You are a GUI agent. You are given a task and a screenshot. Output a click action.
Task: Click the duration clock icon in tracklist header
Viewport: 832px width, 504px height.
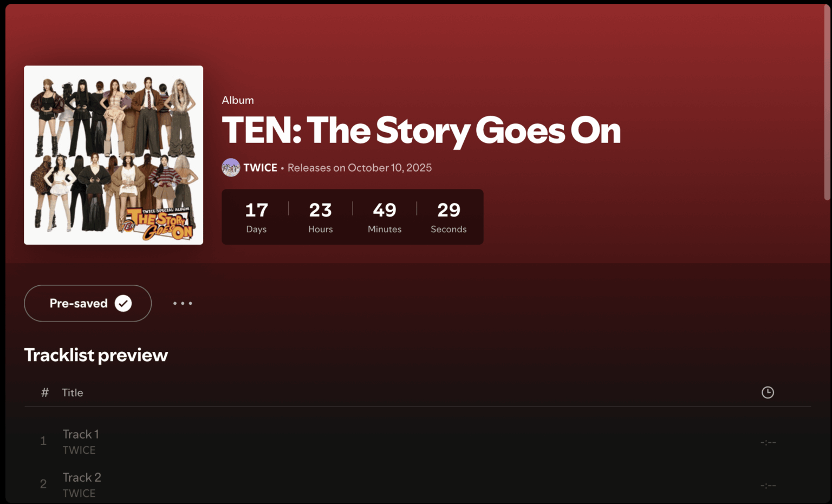[768, 392]
